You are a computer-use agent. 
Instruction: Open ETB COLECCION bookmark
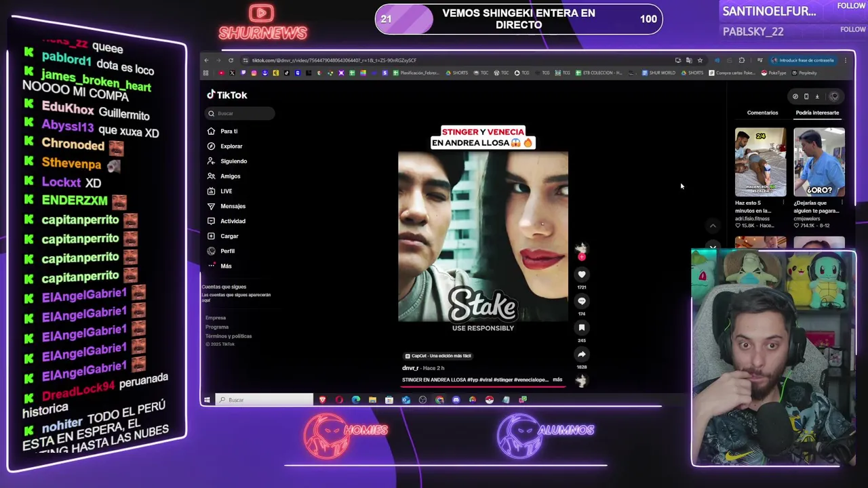tap(599, 73)
